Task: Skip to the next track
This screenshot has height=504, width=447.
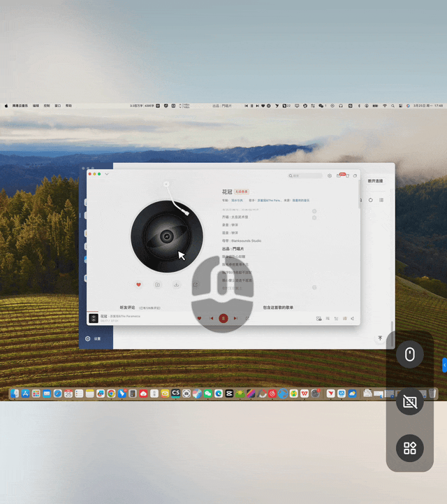Action: pos(235,318)
